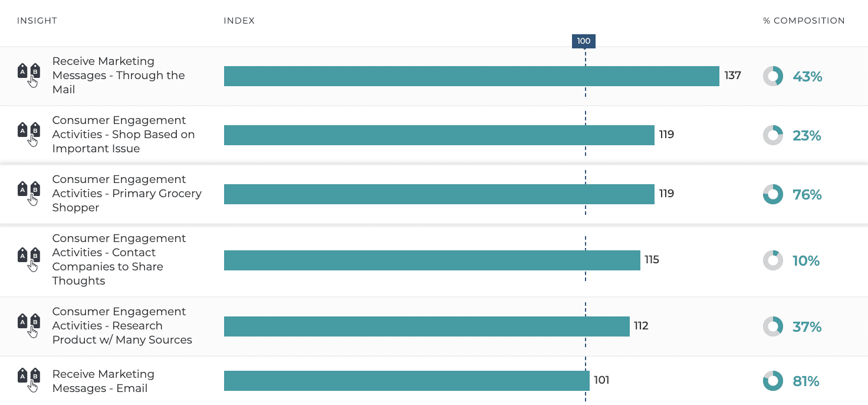Click the 10% composition donut chart
Viewport: 868px width, 405px height.
(773, 260)
